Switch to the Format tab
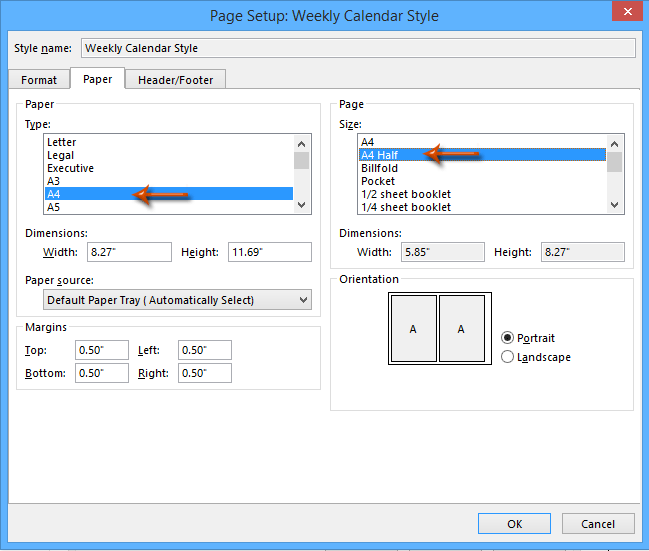Image resolution: width=649 pixels, height=551 pixels. (39, 79)
